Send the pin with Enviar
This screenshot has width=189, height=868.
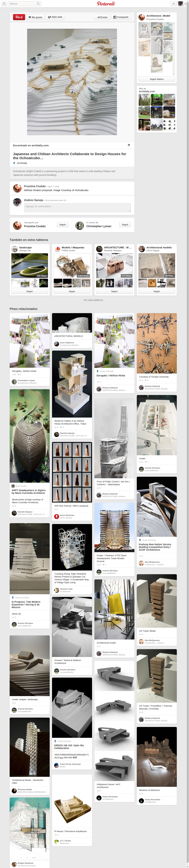(102, 17)
